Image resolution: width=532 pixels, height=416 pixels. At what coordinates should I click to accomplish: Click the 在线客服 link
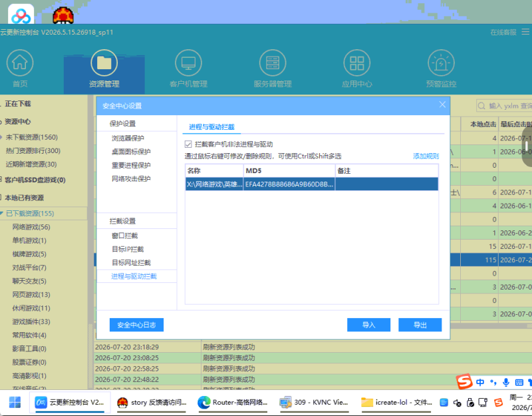click(x=503, y=32)
